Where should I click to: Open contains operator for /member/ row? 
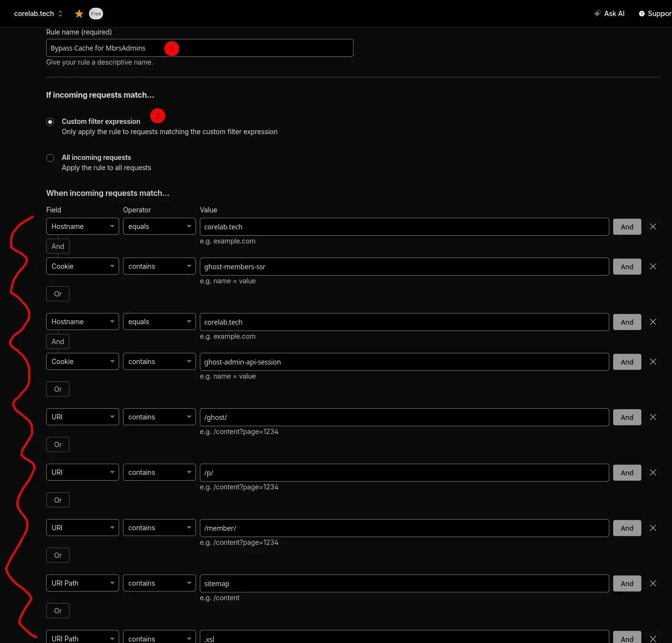159,528
